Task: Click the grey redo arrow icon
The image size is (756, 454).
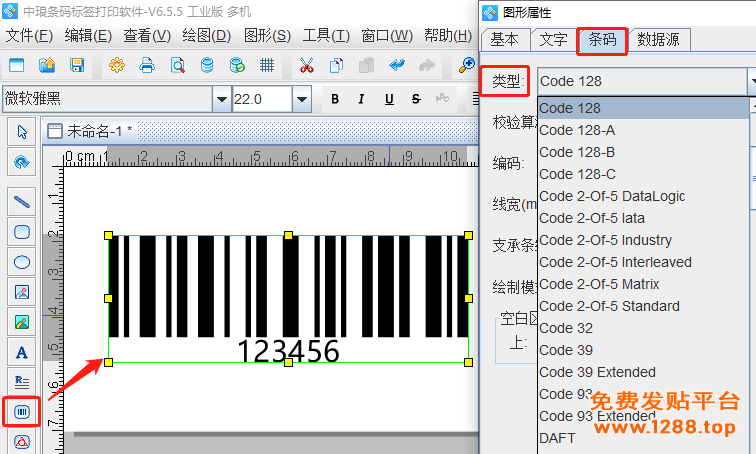Action: [427, 65]
